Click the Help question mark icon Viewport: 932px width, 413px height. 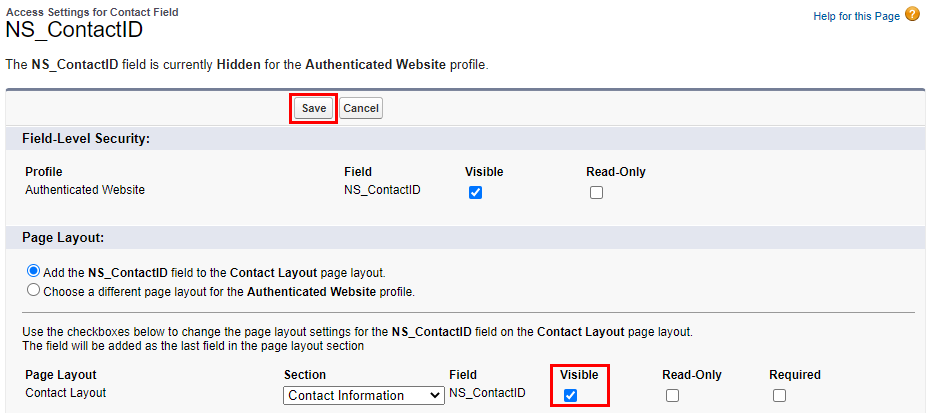coord(912,15)
